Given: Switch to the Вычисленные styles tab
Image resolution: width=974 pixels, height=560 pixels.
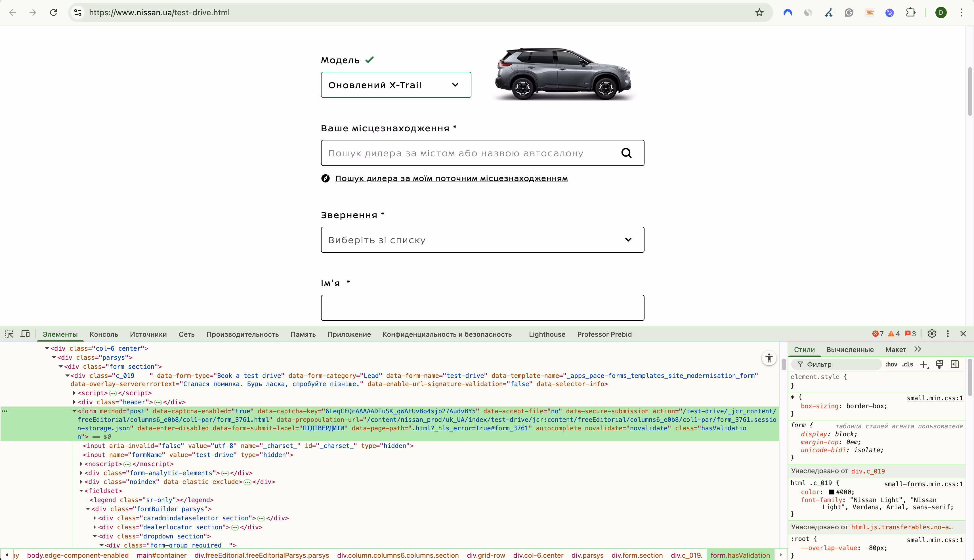Looking at the screenshot, I should point(850,350).
